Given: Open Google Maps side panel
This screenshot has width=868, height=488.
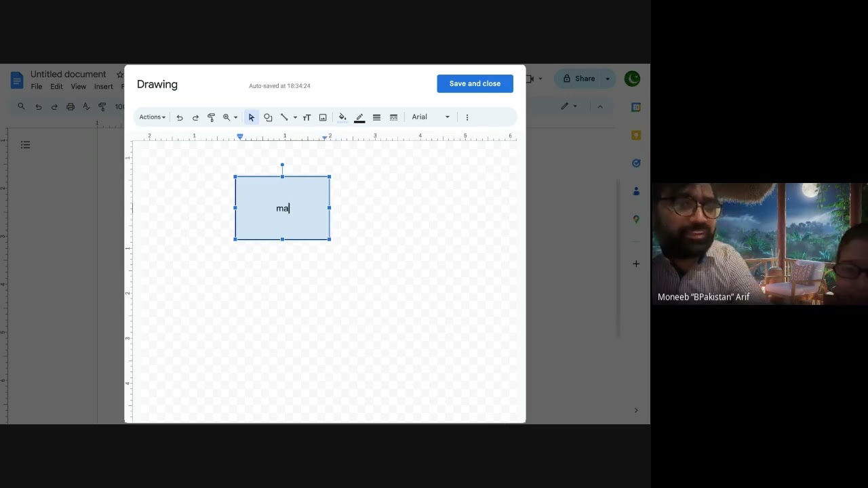Looking at the screenshot, I should click(636, 219).
